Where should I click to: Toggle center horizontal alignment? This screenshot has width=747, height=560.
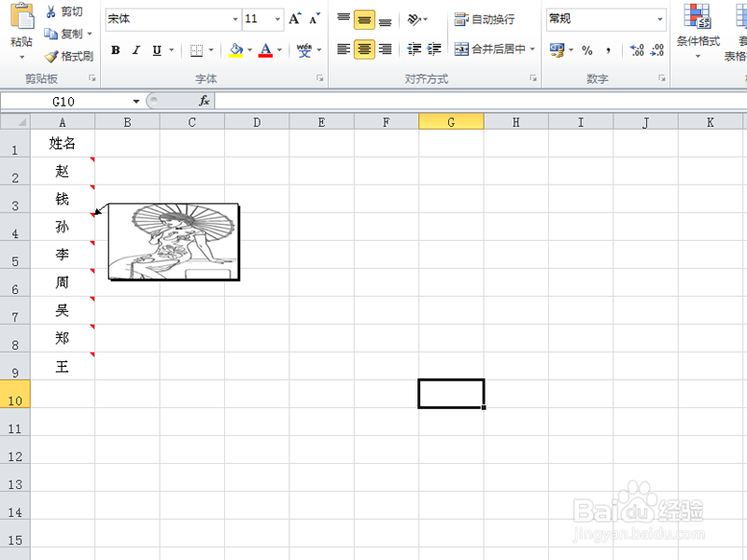[364, 49]
